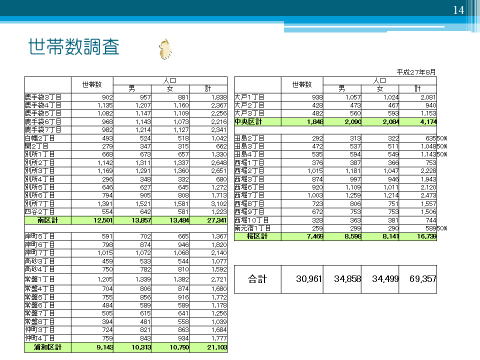
Task: Click the 人口 header in right table
Action: pyautogui.click(x=379, y=80)
